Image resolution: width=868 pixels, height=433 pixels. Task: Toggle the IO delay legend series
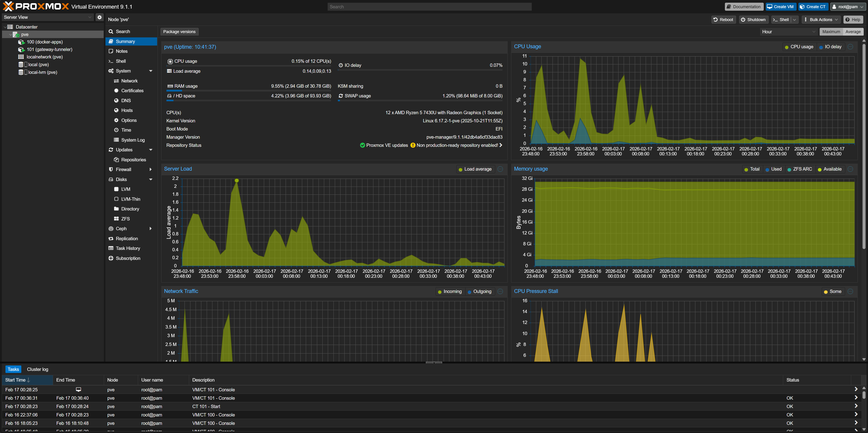pos(830,47)
